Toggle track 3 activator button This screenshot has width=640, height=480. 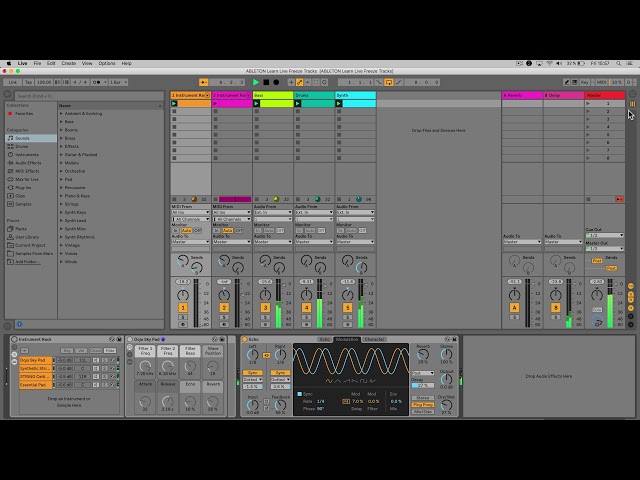(265, 308)
